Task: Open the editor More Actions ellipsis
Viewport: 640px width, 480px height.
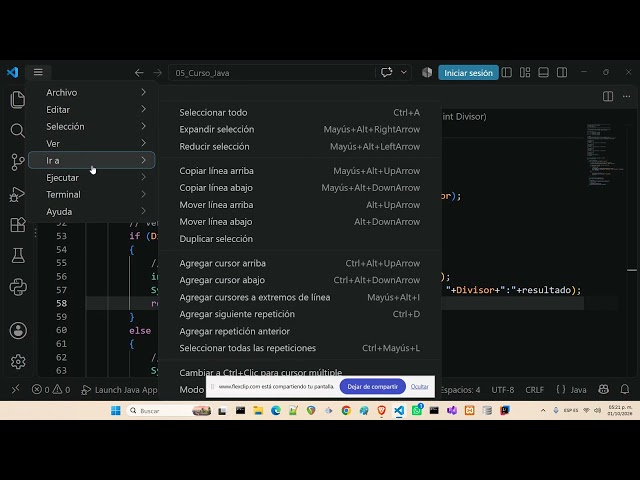Action: pos(627,96)
